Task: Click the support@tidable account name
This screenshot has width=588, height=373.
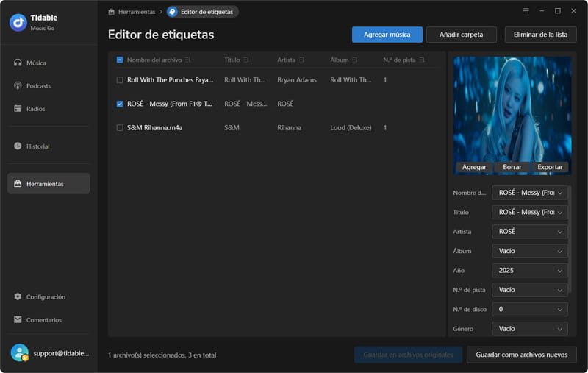Action: coord(61,353)
